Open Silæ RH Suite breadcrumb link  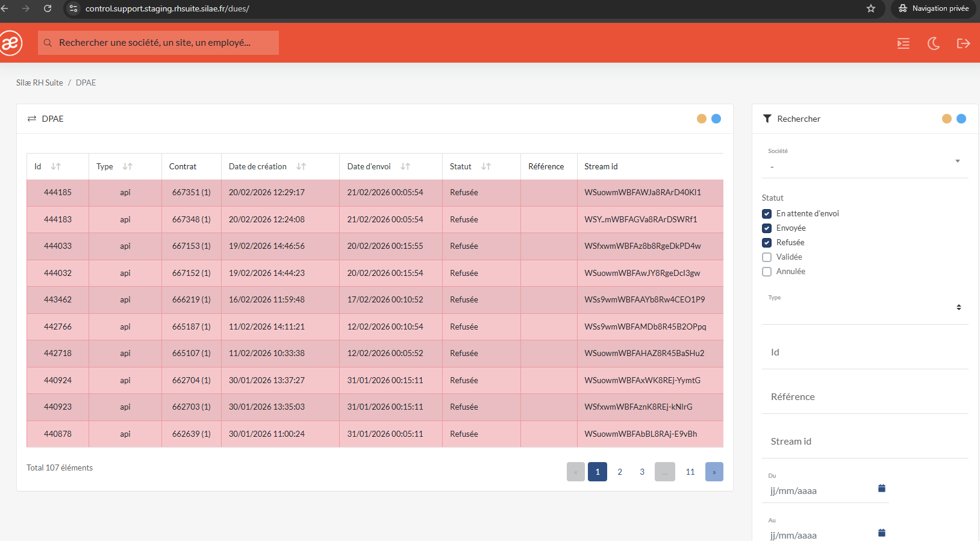pyautogui.click(x=39, y=83)
